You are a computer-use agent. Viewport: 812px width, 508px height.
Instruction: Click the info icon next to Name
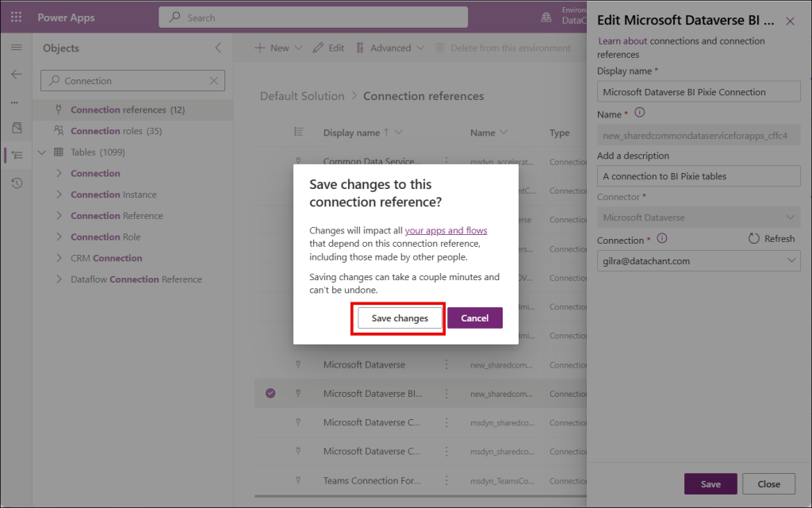click(x=640, y=114)
